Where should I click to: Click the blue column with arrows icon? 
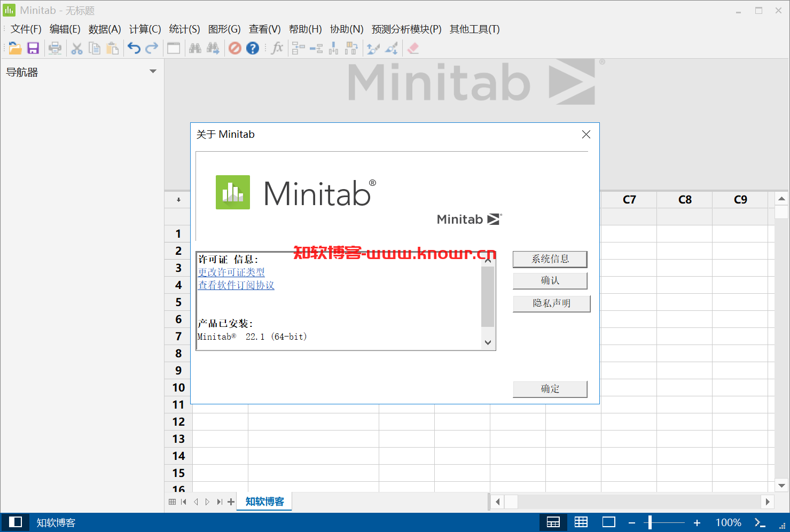click(334, 49)
